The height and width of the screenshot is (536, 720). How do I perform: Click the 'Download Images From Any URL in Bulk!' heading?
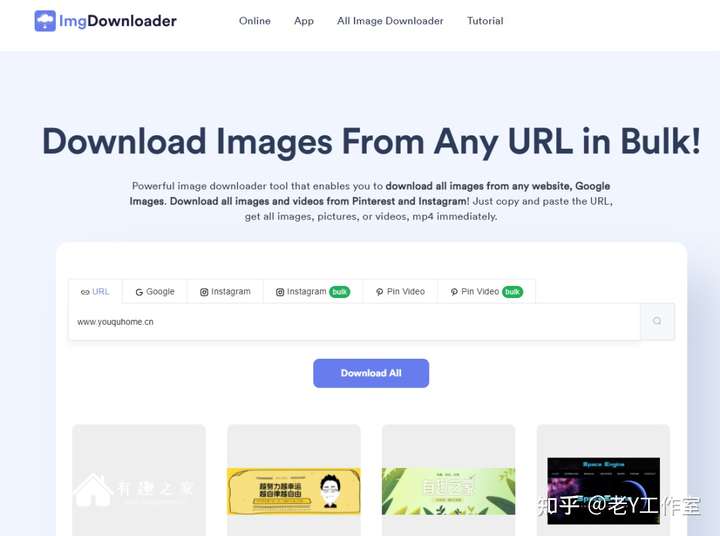coord(371,141)
